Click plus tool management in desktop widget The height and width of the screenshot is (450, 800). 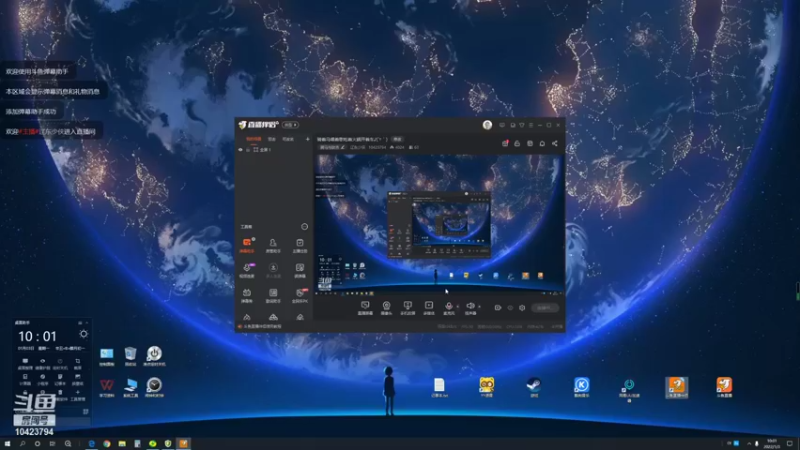(x=78, y=395)
